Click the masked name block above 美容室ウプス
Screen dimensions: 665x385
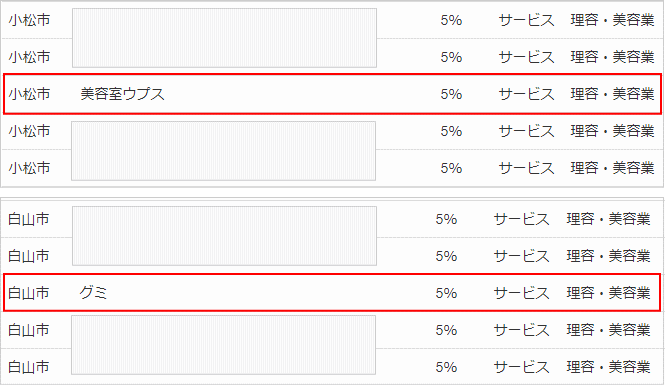[x=224, y=38]
